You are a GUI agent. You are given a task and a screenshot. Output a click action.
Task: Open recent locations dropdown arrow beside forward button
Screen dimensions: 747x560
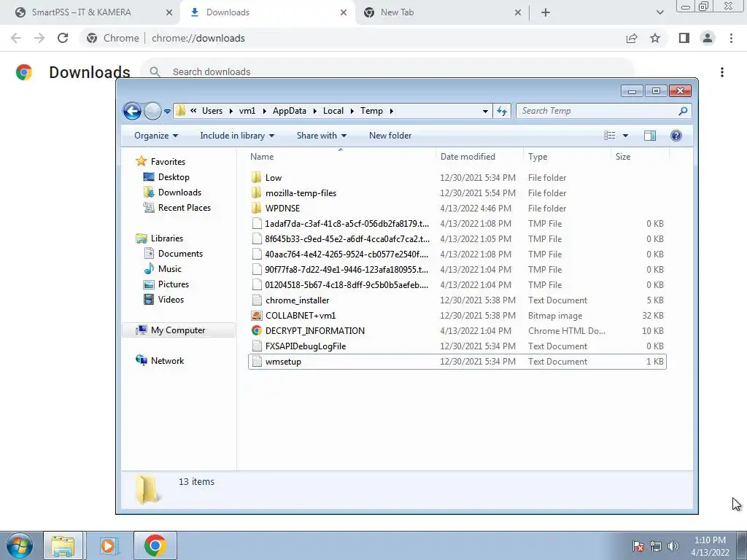pos(167,111)
